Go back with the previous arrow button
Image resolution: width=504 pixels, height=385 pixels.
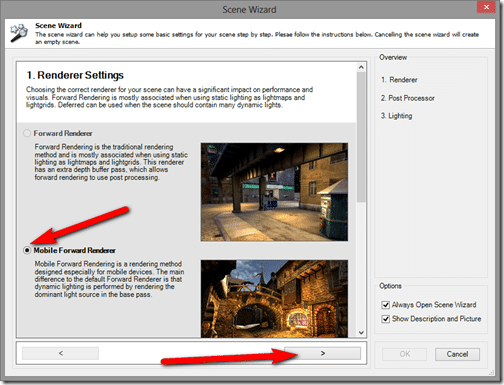coord(60,353)
